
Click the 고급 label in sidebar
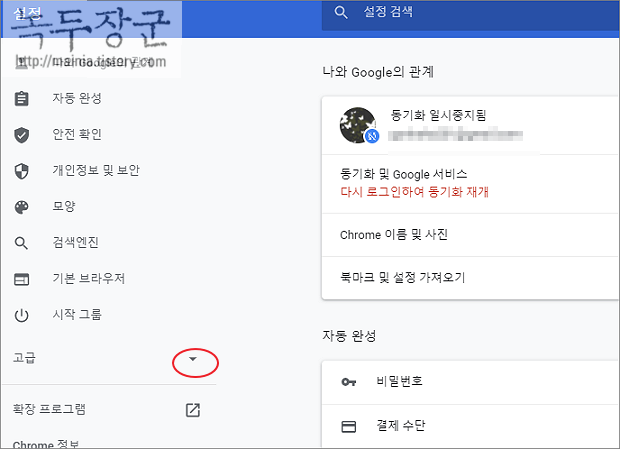[25, 358]
